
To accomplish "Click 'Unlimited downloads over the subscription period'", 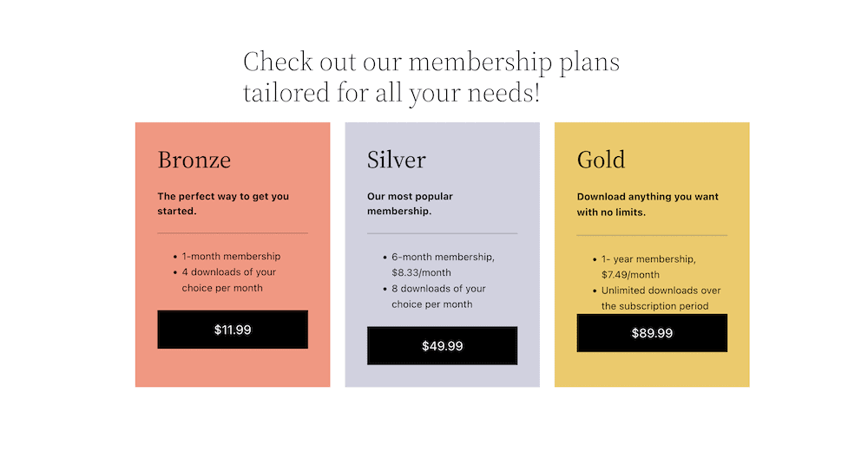I will tap(661, 298).
